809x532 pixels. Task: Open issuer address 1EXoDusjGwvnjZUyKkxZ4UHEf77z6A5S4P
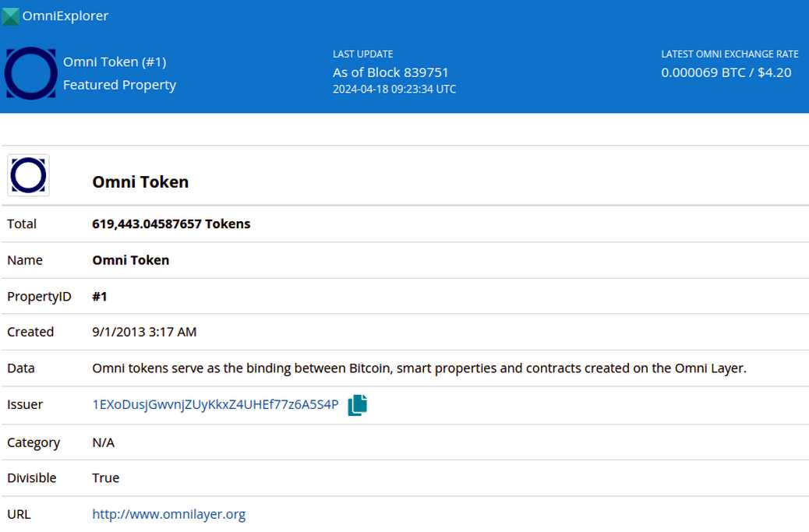coord(215,405)
